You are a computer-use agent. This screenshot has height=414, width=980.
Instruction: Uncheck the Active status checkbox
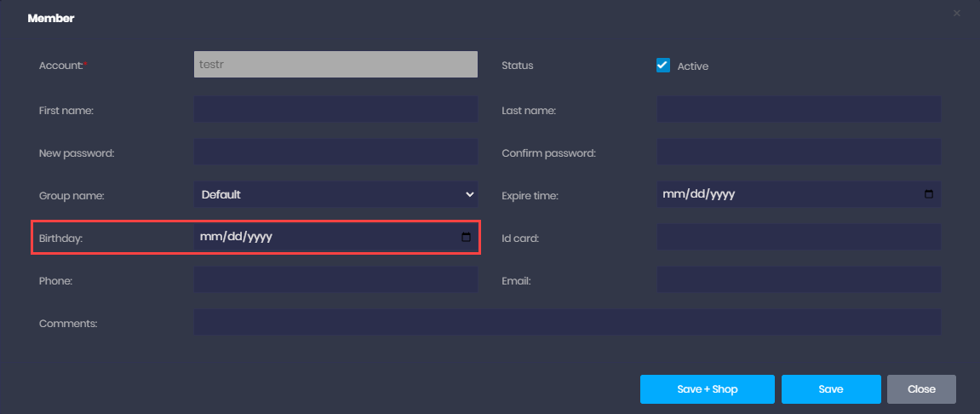coord(663,66)
